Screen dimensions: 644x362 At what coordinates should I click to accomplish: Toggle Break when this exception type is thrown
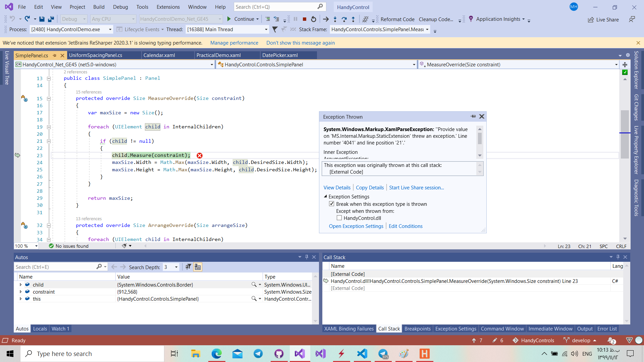pos(332,204)
